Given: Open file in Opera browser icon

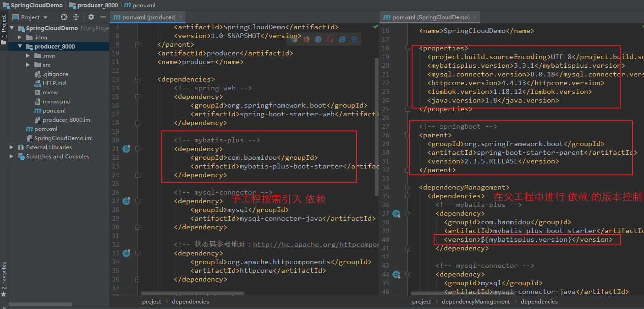Looking at the screenshot, I should tap(330, 39).
